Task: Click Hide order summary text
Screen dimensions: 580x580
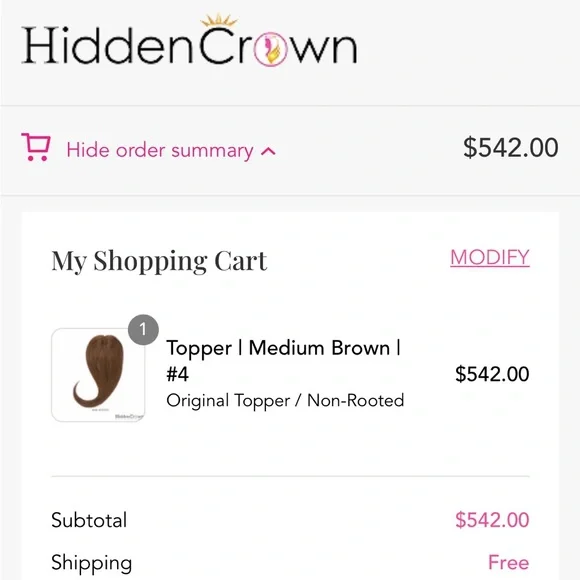Action: click(x=160, y=150)
